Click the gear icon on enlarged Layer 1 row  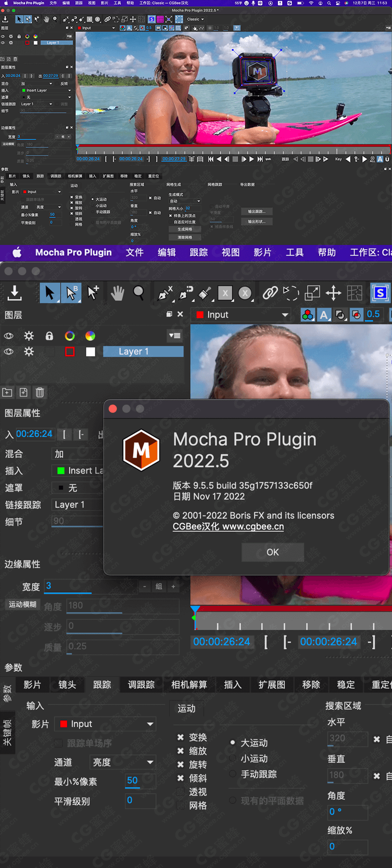(x=29, y=351)
